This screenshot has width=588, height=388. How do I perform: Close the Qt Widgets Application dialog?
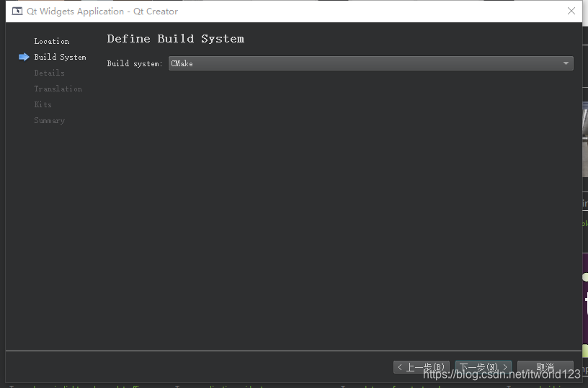571,11
